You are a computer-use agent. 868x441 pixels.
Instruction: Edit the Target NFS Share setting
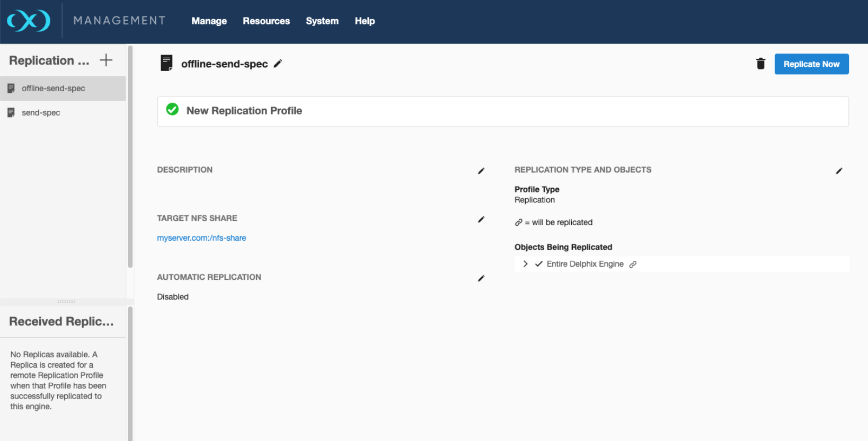481,219
